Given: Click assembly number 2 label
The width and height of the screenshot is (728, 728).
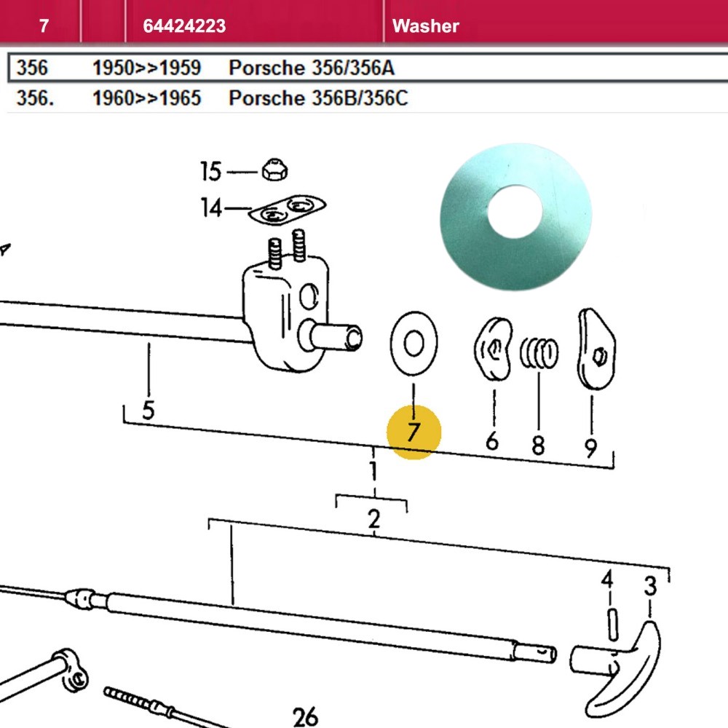Looking at the screenshot, I should (x=373, y=520).
